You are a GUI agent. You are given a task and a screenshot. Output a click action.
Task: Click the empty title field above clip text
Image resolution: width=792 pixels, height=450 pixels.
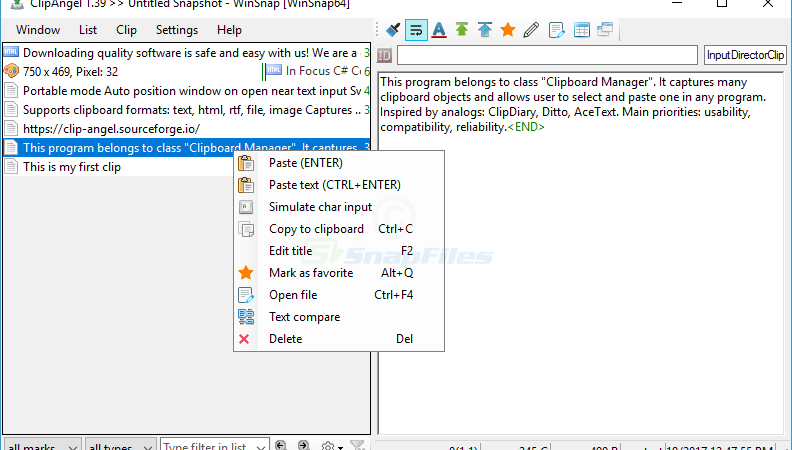[x=547, y=55]
